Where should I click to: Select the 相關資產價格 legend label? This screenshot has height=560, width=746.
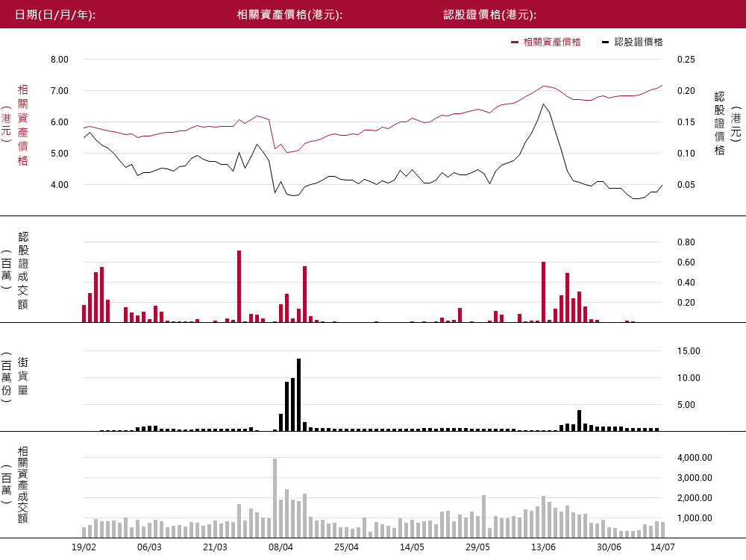[552, 43]
